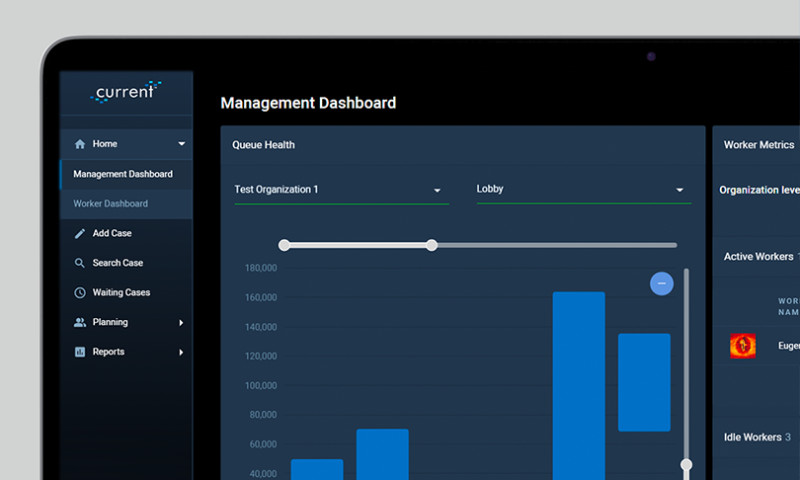Click the active worker's avatar image

coord(742,346)
